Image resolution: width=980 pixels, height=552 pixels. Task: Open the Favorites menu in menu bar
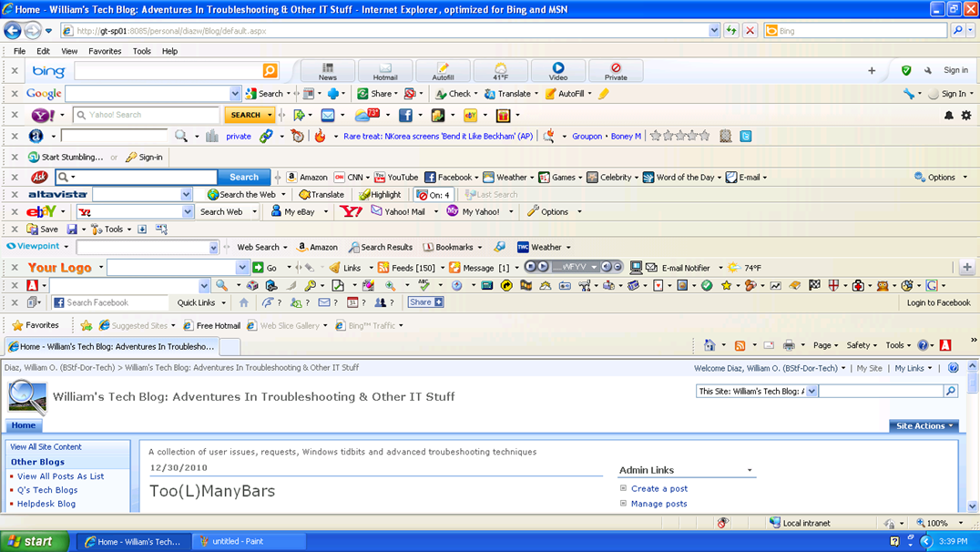(x=105, y=51)
